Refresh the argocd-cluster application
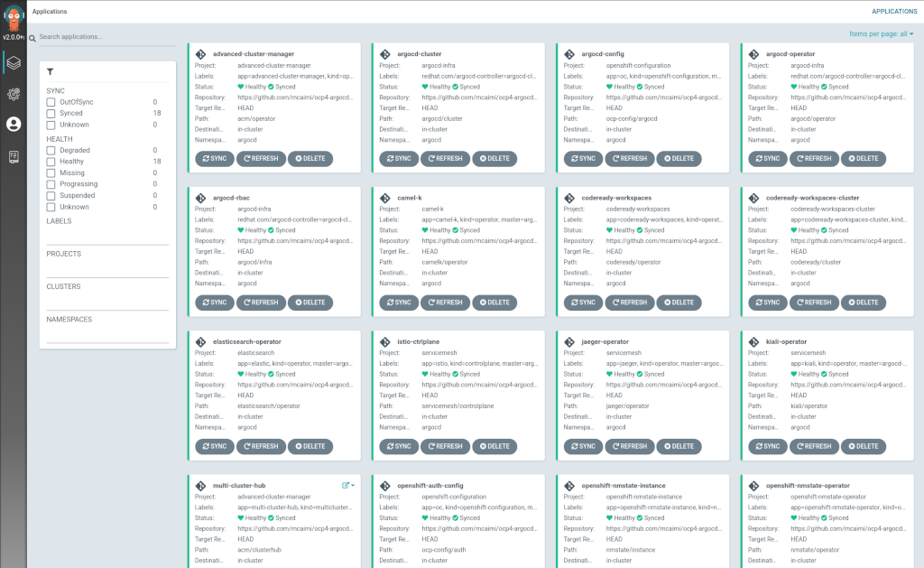Image resolution: width=924 pixels, height=568 pixels. tap(445, 159)
